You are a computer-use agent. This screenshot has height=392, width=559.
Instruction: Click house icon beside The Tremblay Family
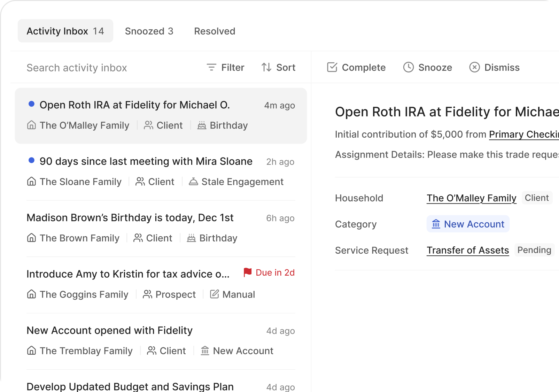point(31,351)
